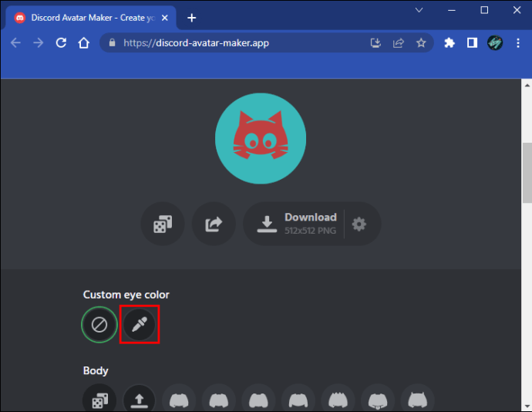Screen dimensions: 532x412
Task: Click the vertical scrollbar thumb
Action: coord(527,173)
